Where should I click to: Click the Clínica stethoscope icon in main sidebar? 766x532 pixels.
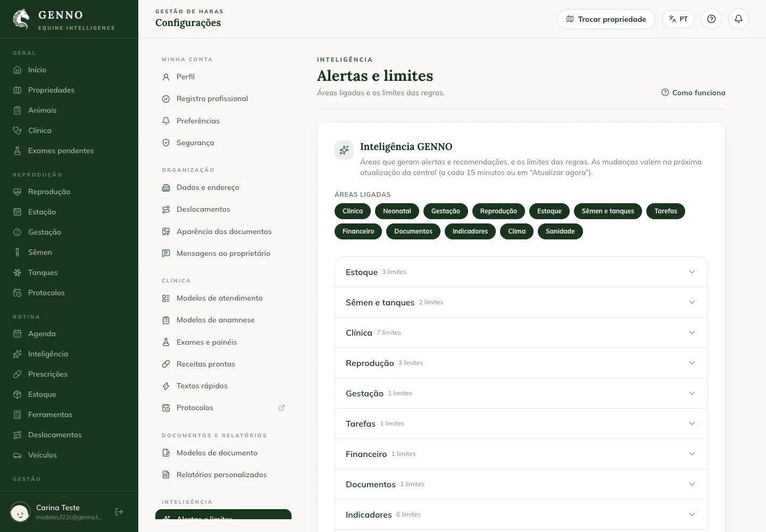pyautogui.click(x=18, y=130)
